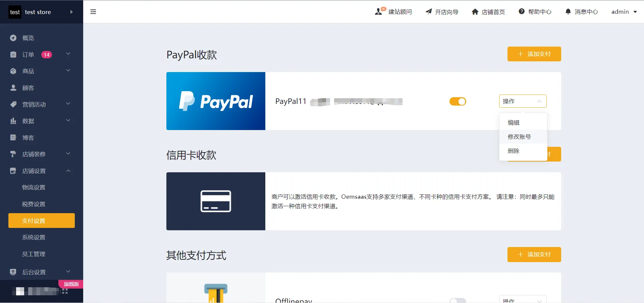Screen dimensions: 644x303
Task: Open the Offlinepay 操作 dropdown
Action: pos(523,300)
